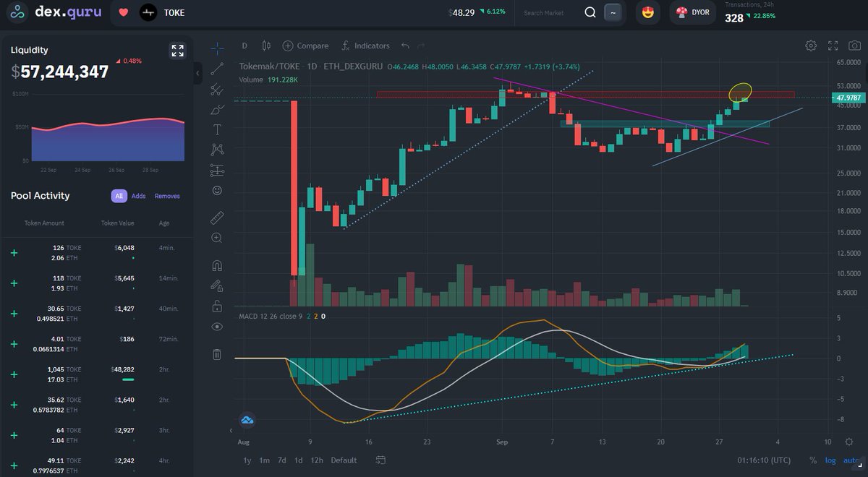
Task: Open the 126 TOKE pool activity row
Action: pyautogui.click(x=98, y=252)
